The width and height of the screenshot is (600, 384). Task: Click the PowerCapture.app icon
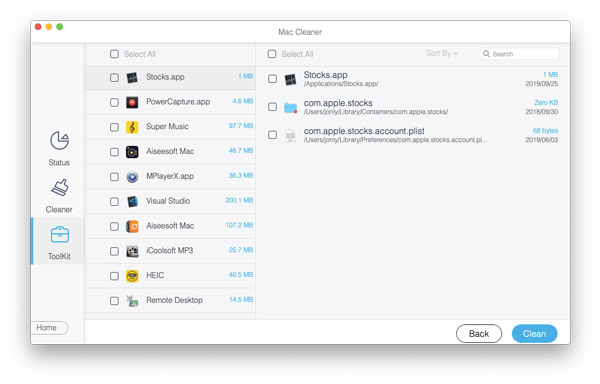click(132, 102)
